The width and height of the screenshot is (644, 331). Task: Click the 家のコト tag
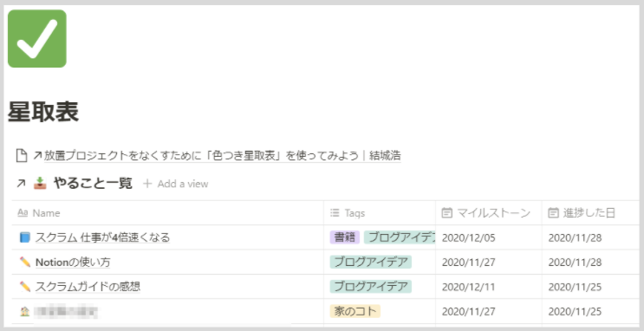355,311
